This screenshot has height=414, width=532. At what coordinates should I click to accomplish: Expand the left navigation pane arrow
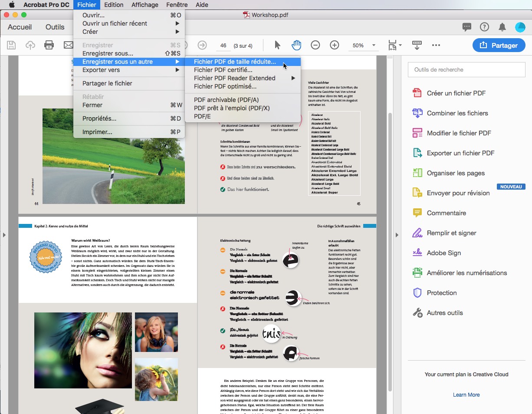4,235
